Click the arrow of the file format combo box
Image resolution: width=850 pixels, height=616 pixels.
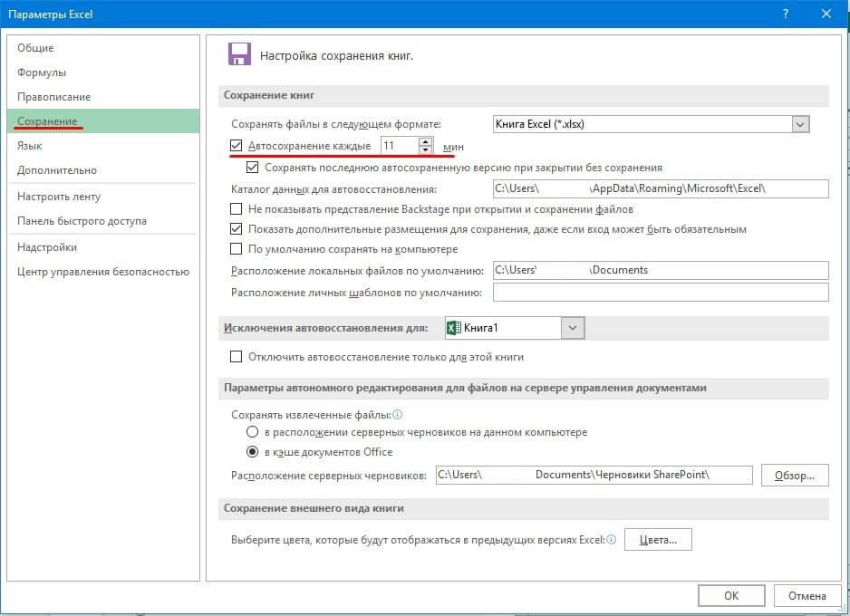[800, 125]
